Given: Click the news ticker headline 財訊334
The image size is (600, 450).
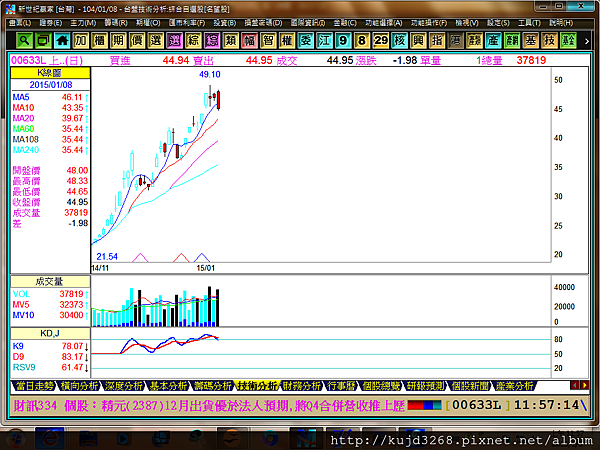Looking at the screenshot, I should click(x=209, y=406).
